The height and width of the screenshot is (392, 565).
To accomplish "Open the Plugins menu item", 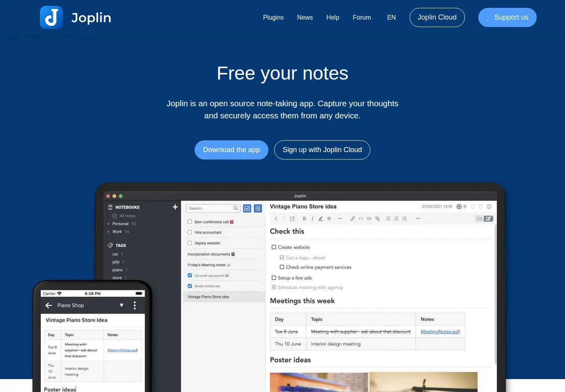I will 273,17.
